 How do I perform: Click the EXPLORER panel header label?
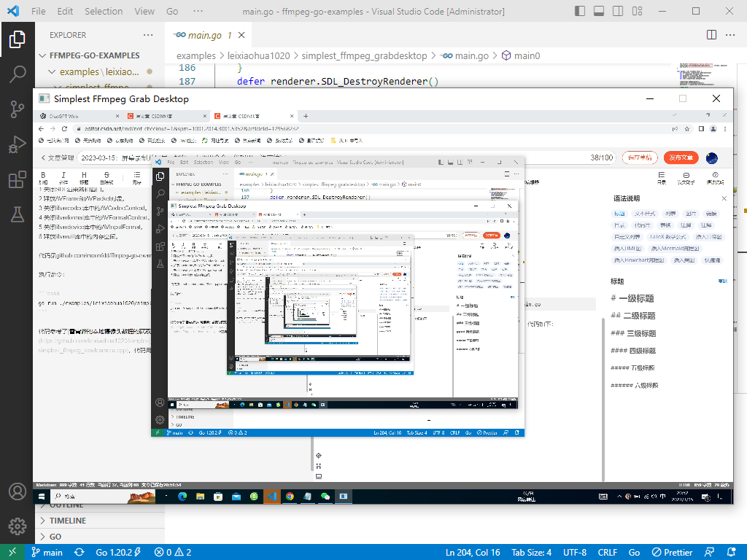coord(68,35)
